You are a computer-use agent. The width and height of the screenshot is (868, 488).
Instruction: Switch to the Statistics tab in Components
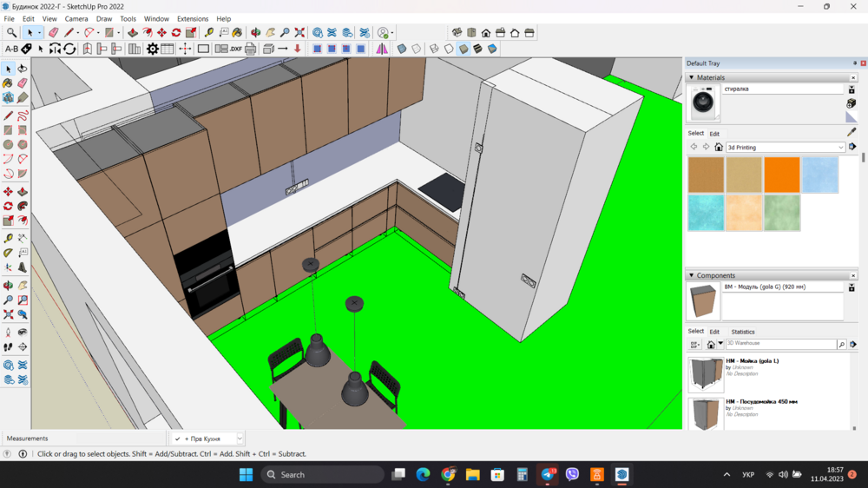click(x=742, y=332)
